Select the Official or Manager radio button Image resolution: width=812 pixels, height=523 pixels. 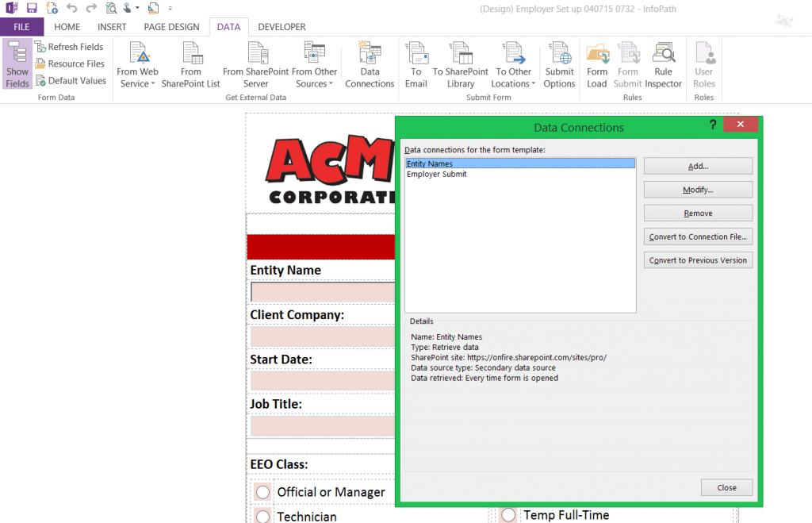(x=262, y=492)
